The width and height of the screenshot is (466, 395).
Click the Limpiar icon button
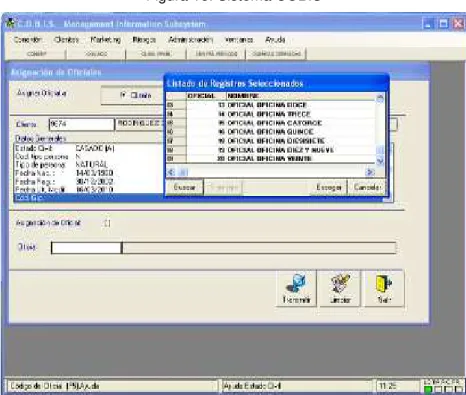340,288
